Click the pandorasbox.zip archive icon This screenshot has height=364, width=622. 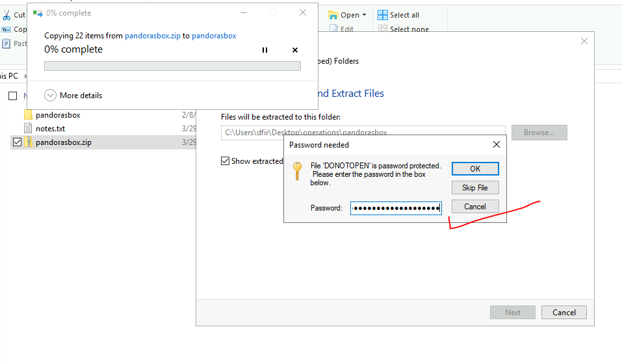coord(28,142)
